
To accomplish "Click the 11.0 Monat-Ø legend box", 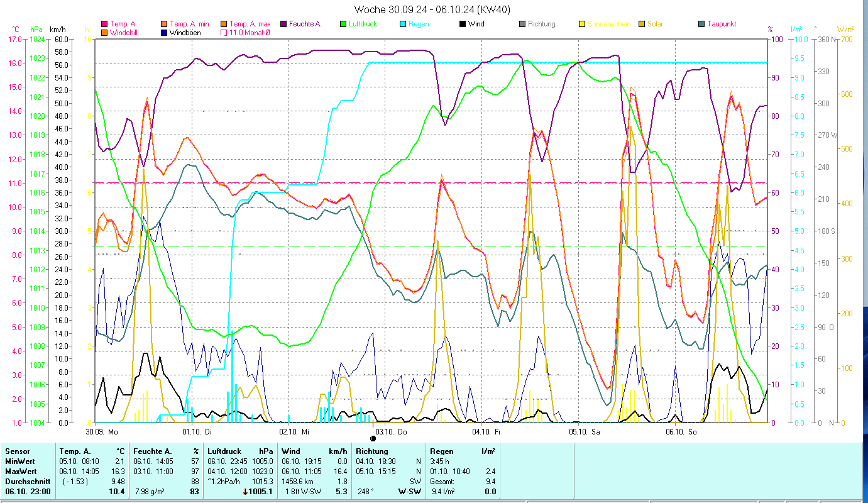I will (x=224, y=32).
